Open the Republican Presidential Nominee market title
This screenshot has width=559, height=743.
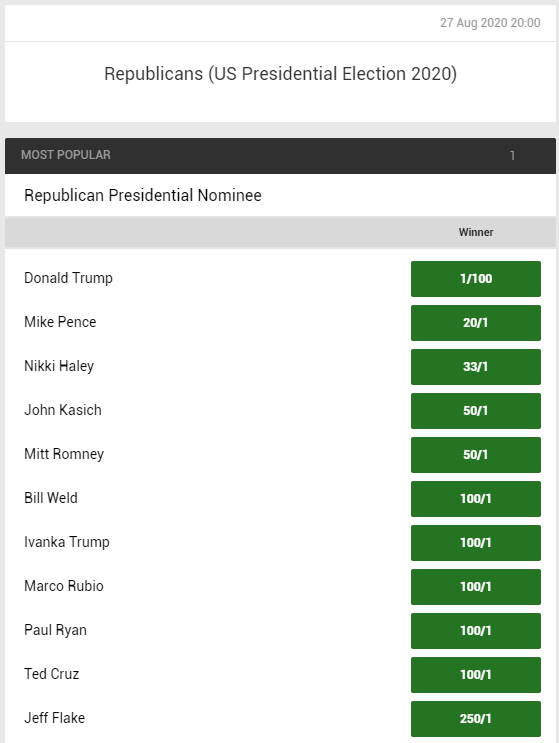click(143, 195)
